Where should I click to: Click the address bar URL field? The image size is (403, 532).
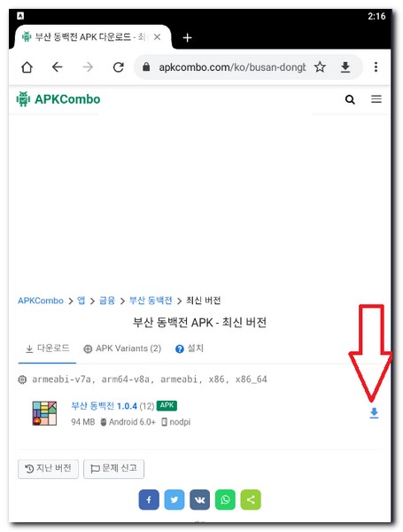pyautogui.click(x=233, y=67)
